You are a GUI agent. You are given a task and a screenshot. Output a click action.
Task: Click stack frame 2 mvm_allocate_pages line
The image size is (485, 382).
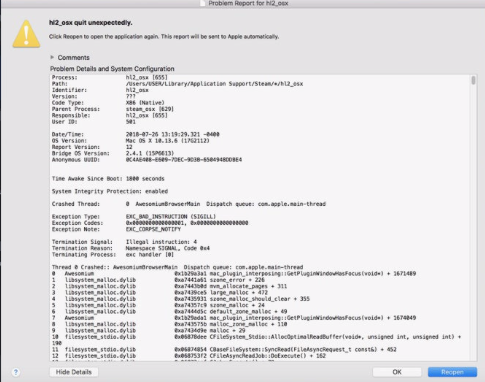[x=169, y=286]
